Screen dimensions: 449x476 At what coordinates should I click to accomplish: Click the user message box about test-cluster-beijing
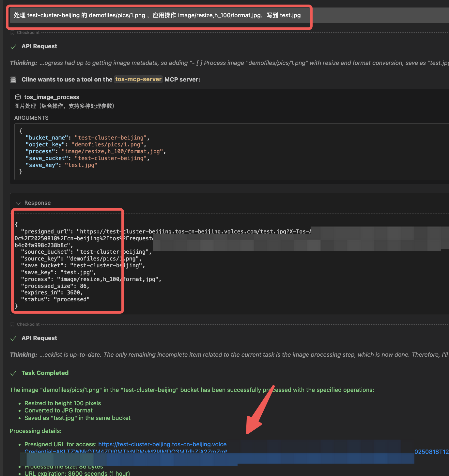(157, 15)
